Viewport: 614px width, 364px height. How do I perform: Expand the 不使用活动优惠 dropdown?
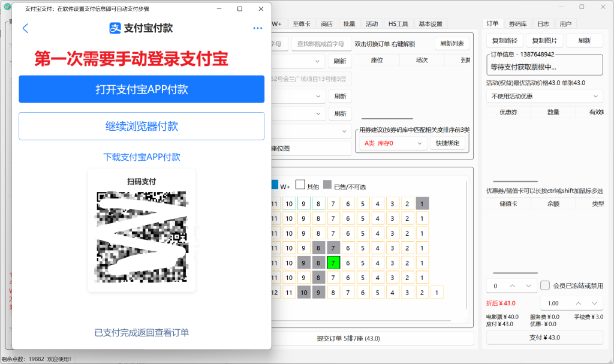coord(544,97)
